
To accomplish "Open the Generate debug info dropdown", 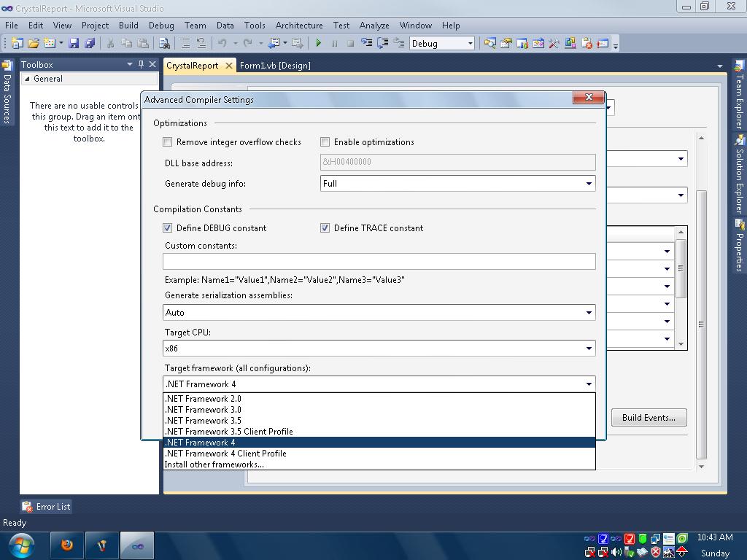I will point(589,184).
